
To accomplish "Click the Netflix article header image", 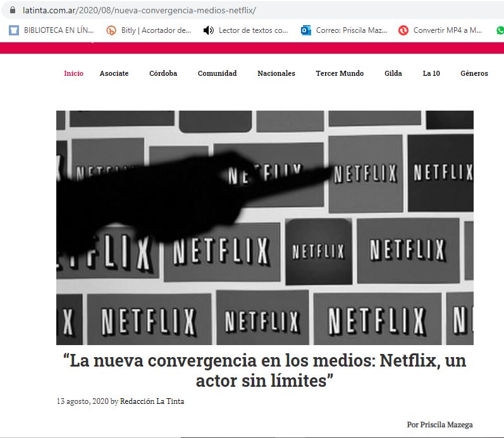I will pyautogui.click(x=265, y=228).
